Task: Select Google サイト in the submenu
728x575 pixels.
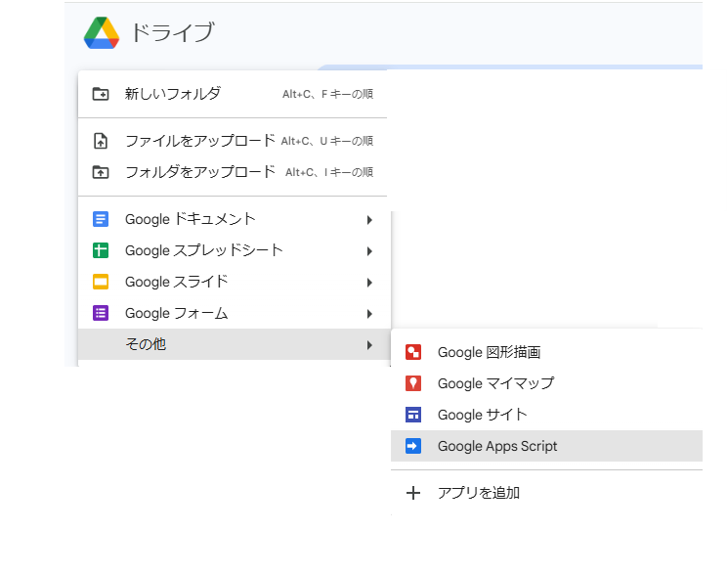Action: tap(546, 415)
